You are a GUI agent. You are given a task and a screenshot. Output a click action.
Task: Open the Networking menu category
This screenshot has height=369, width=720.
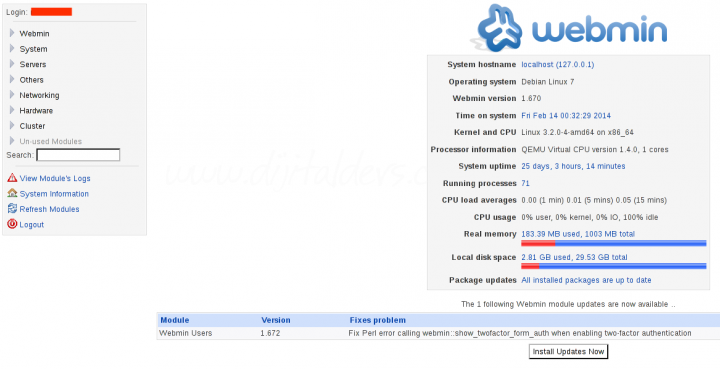tap(39, 95)
